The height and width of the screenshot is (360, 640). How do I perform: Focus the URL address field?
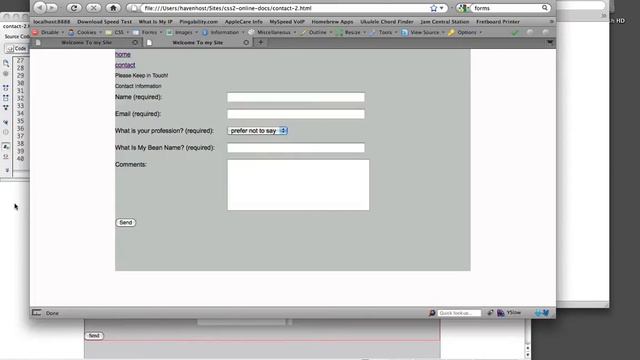(286, 8)
